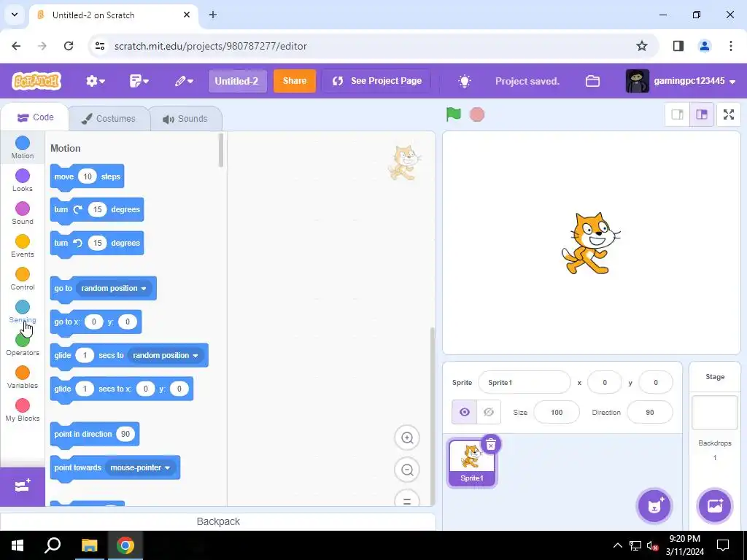Select the Variables blocks category
The width and height of the screenshot is (747, 560).
point(23,377)
